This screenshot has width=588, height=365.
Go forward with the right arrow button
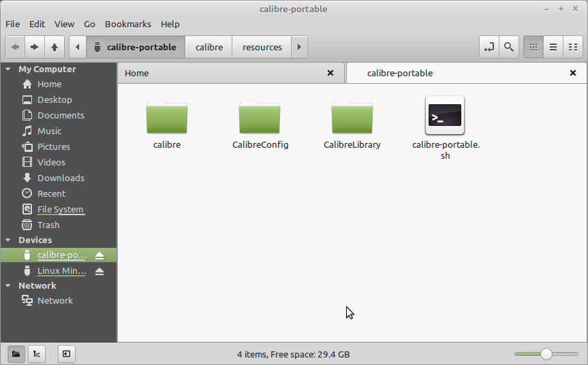35,47
